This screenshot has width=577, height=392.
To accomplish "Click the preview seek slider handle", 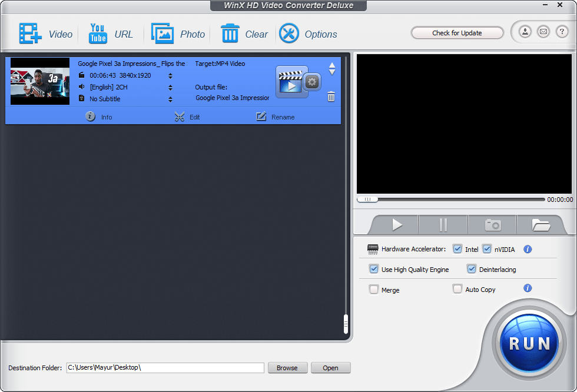I will (367, 200).
